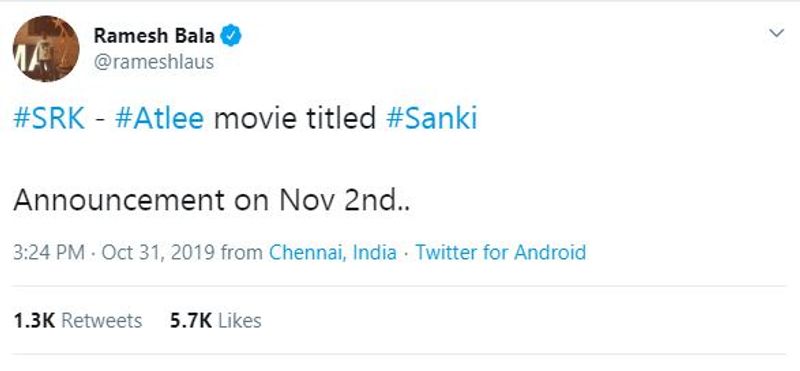Expand the tweet options chevron
Viewport: 800px width, 371px height.
click(x=777, y=34)
